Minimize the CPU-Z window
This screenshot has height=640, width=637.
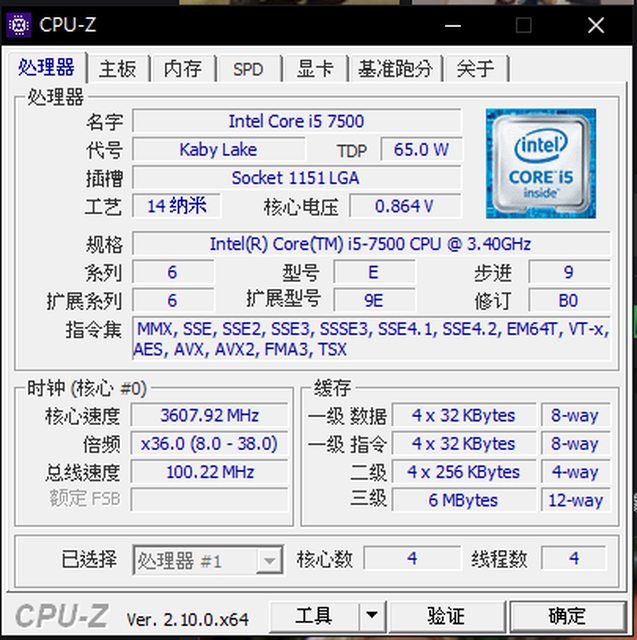pyautogui.click(x=453, y=26)
